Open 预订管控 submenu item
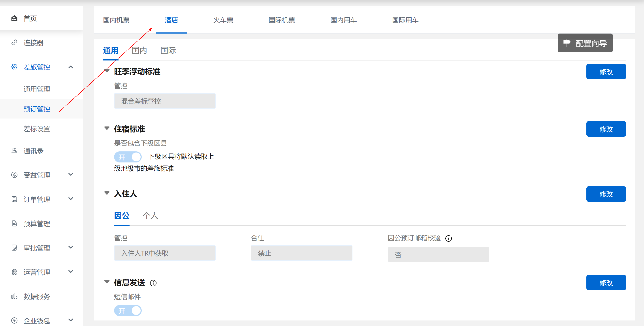The image size is (644, 326). click(37, 109)
